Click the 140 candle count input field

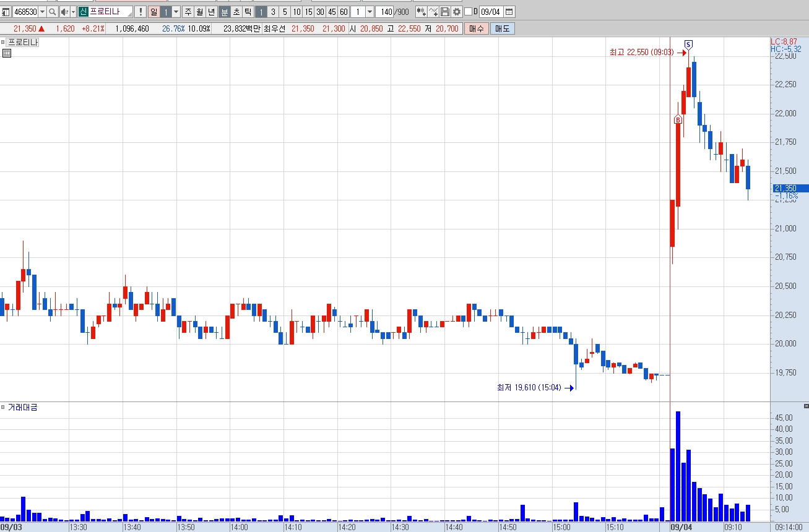tap(384, 12)
